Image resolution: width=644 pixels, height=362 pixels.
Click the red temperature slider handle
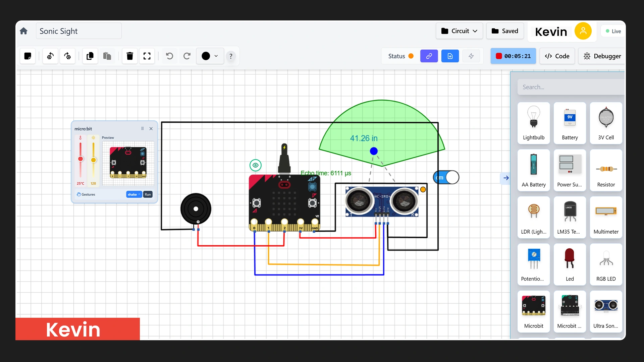(80, 159)
